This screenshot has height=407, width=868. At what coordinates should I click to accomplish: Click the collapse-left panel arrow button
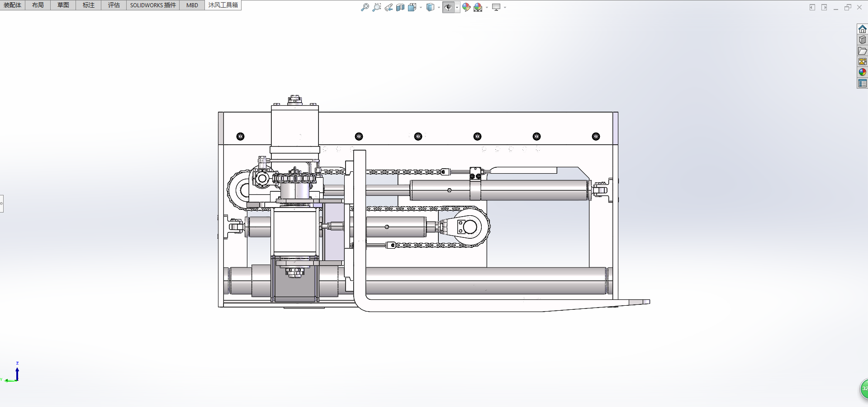[x=812, y=7]
